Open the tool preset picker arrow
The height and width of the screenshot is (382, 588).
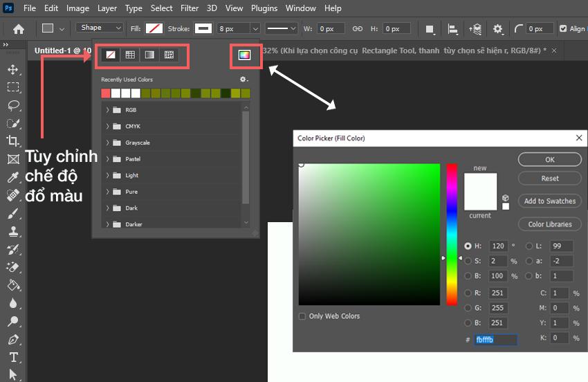coord(62,29)
